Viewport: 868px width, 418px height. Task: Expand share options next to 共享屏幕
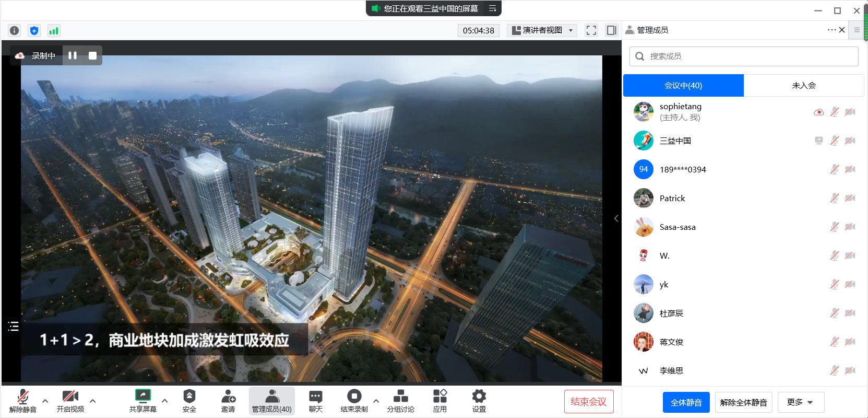[165, 401]
